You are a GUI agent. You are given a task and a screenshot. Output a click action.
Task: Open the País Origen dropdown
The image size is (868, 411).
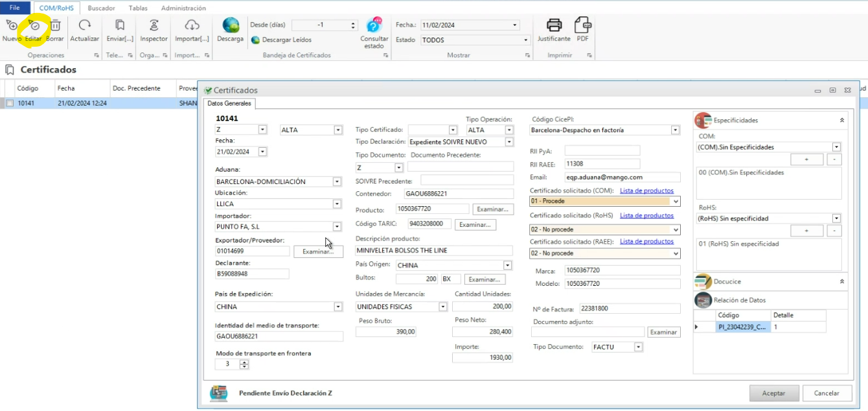point(508,265)
